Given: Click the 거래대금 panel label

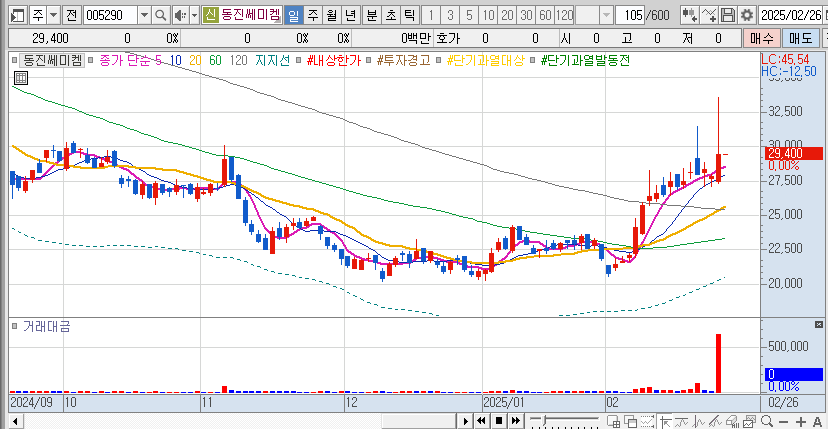Looking at the screenshot, I should (x=46, y=327).
